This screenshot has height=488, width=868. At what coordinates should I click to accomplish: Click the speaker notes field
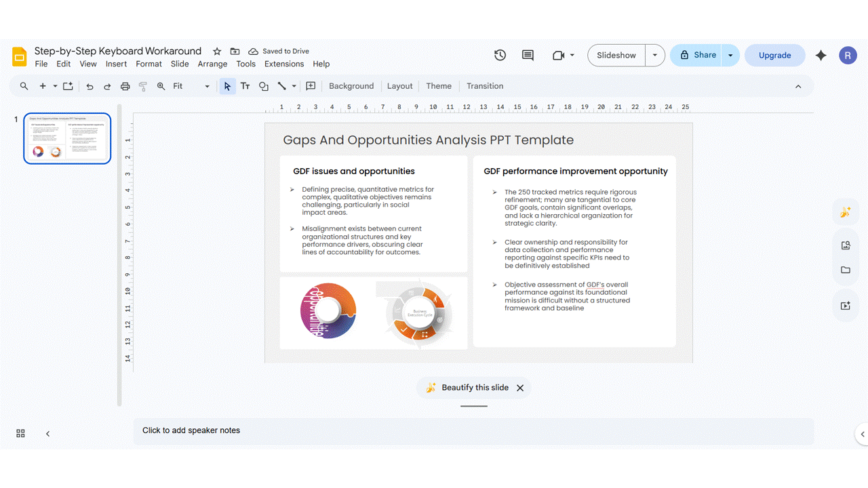coord(473,431)
